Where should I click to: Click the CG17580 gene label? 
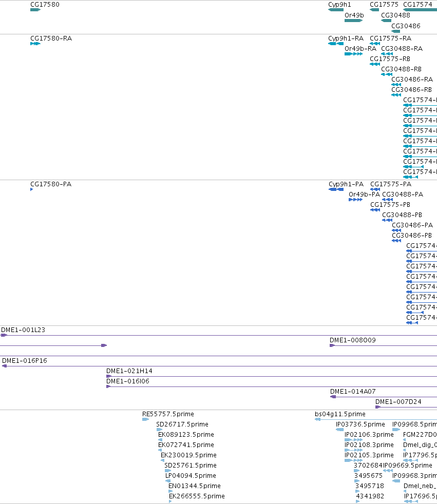[x=45, y=5]
